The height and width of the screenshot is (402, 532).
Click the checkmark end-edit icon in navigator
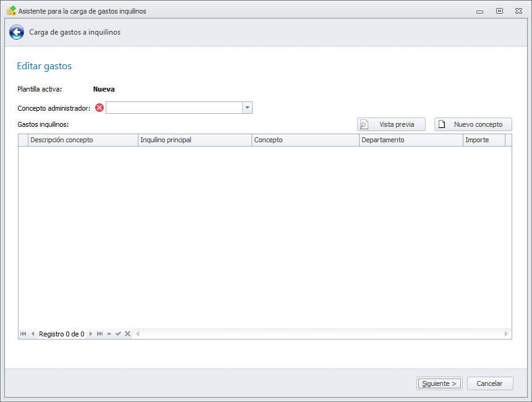coord(118,334)
